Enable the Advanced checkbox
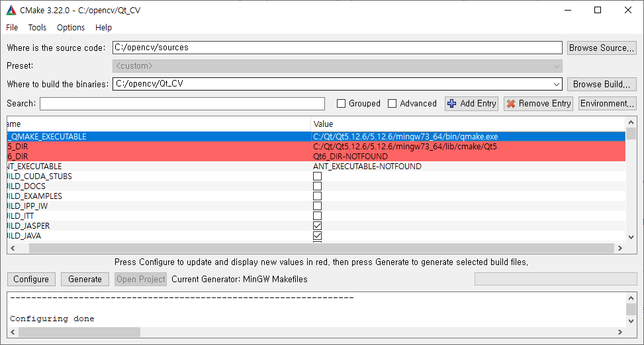The width and height of the screenshot is (644, 345). click(392, 103)
